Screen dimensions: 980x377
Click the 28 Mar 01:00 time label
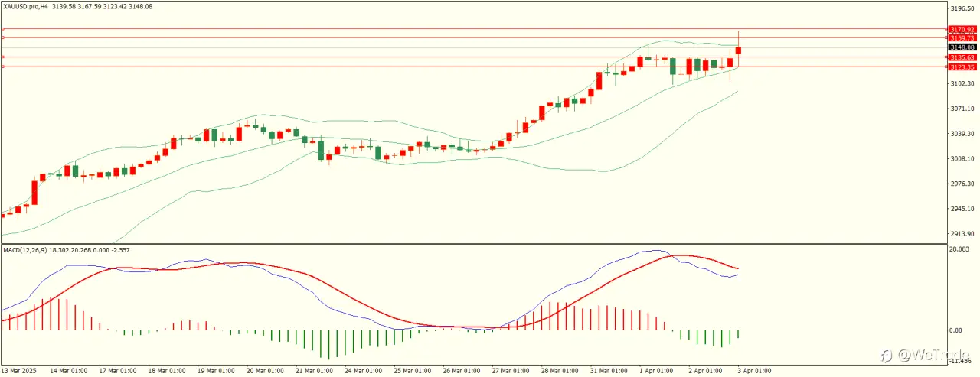(560, 371)
